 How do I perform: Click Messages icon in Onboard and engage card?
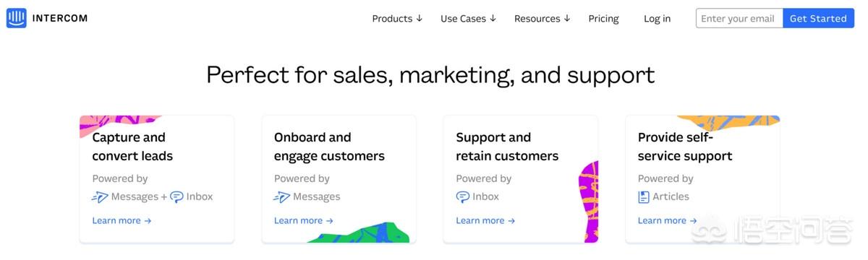pyautogui.click(x=281, y=196)
